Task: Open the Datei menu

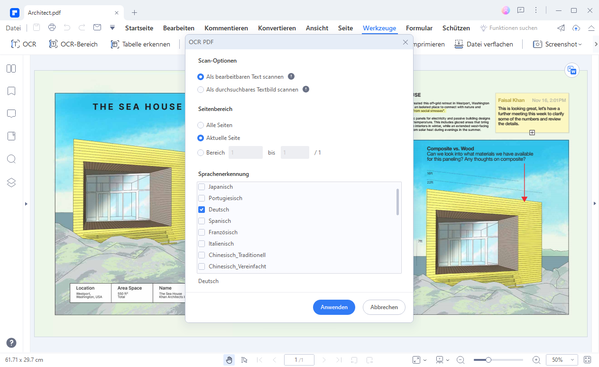Action: 13,28
